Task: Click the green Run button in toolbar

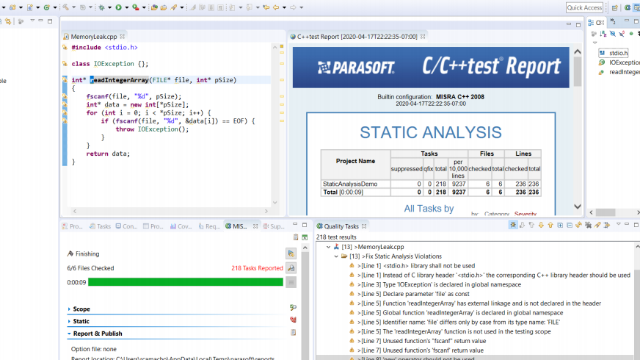Action: coord(118,7)
